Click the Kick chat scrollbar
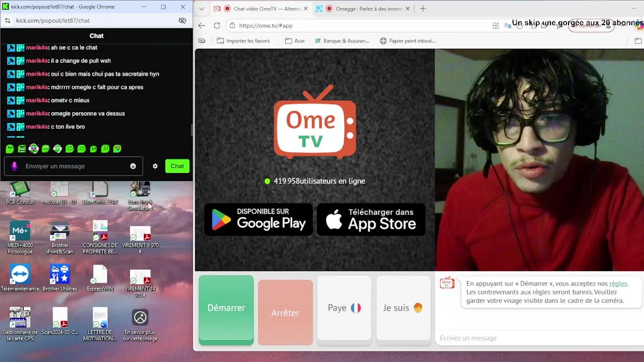 pyautogui.click(x=191, y=130)
